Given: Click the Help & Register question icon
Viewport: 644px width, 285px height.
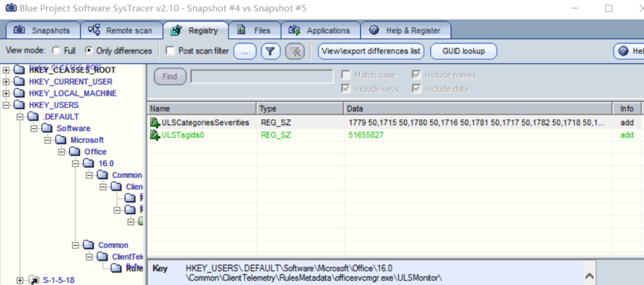Looking at the screenshot, I should click(x=374, y=30).
